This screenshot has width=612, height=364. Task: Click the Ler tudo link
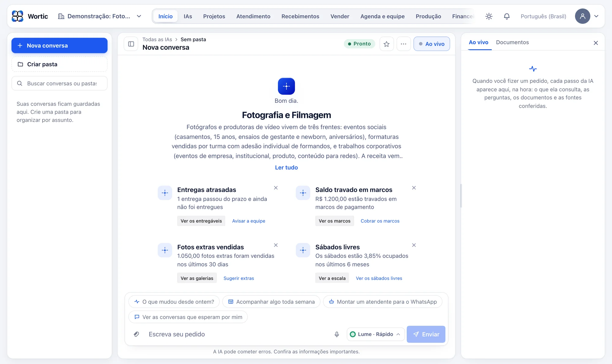[x=286, y=167]
